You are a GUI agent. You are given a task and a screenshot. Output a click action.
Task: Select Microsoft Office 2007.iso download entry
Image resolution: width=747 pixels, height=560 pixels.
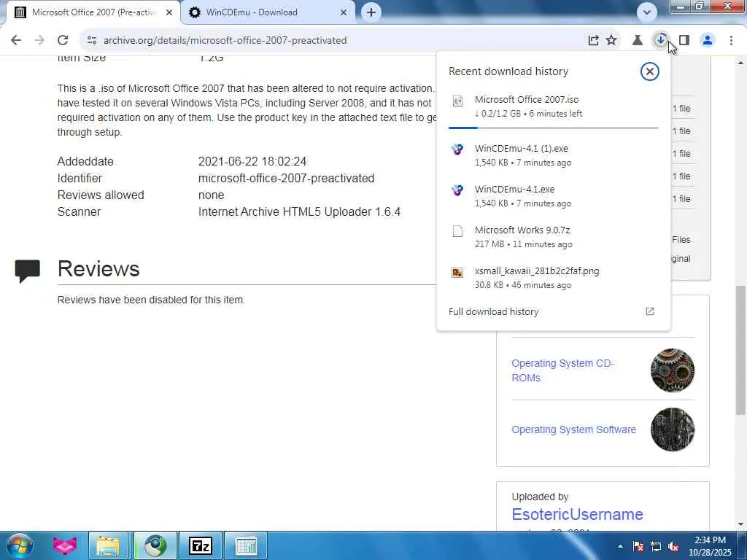(553, 106)
